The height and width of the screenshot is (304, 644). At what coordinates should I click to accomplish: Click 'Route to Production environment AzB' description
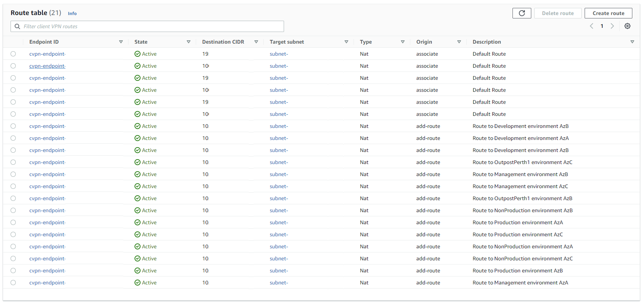[x=518, y=271]
